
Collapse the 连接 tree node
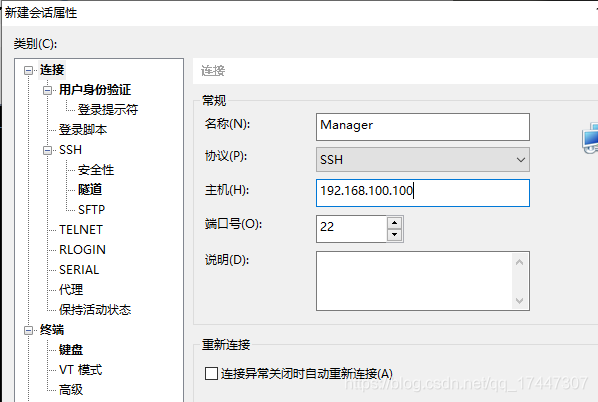(x=28, y=70)
